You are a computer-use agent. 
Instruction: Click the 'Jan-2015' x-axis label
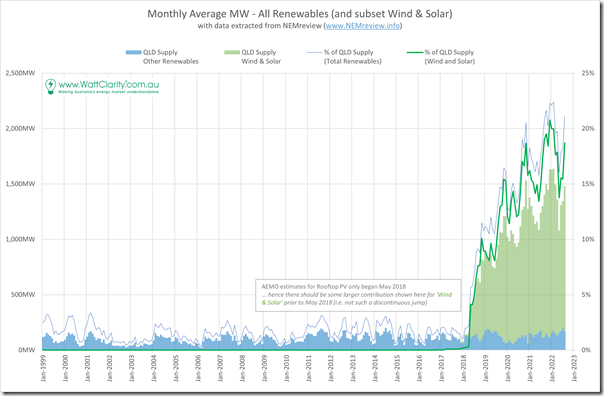pos(397,368)
